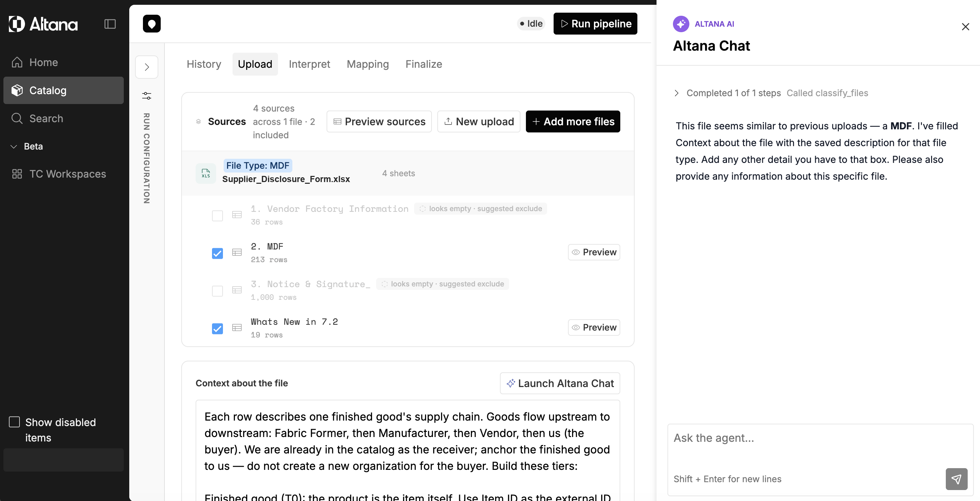Open Catalog from the sidebar

click(x=64, y=90)
